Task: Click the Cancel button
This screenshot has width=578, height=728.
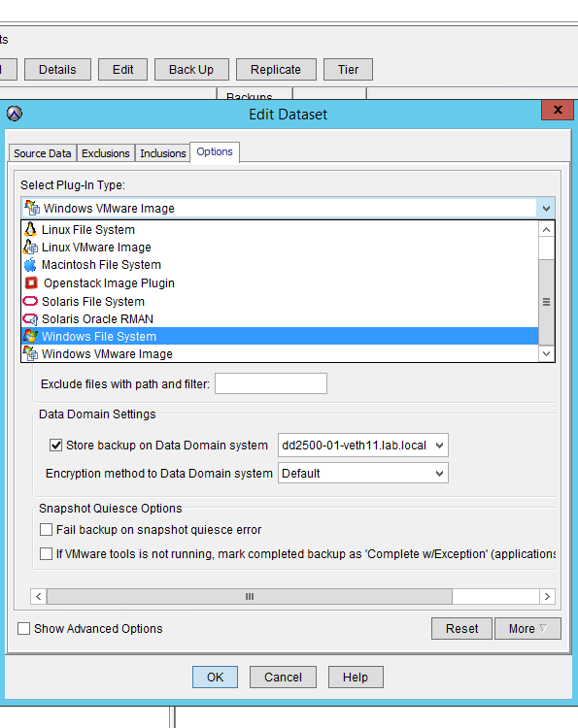Action: point(283,678)
